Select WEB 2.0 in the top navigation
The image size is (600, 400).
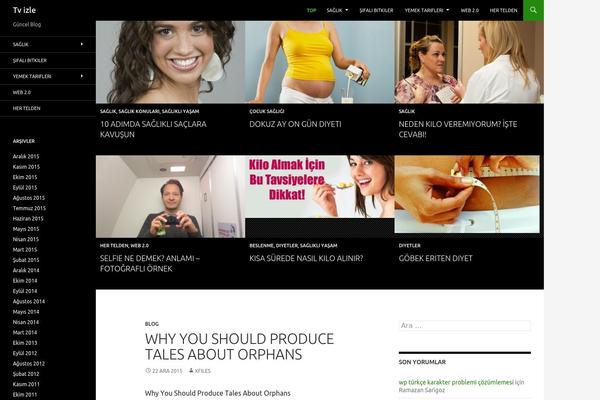(x=470, y=10)
